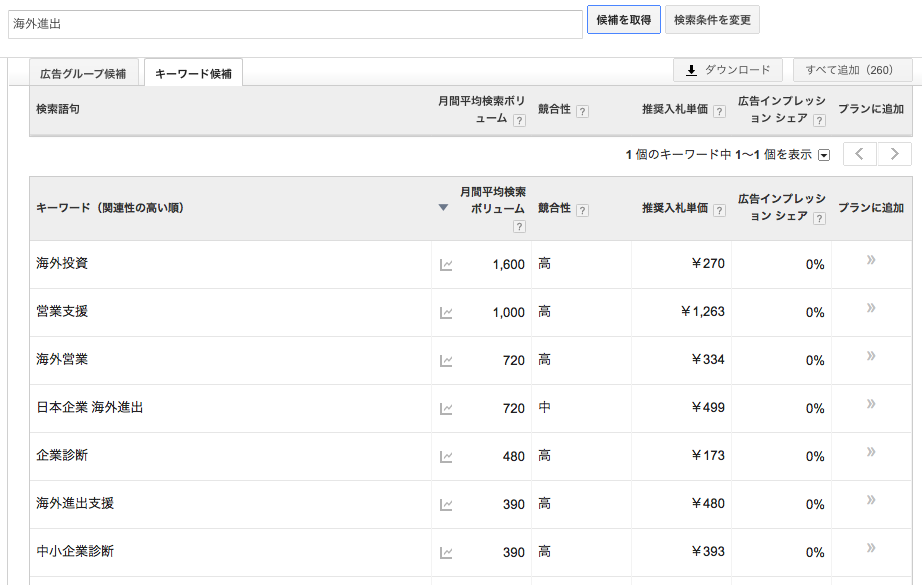This screenshot has width=922, height=585.
Task: Add 海外営業 to plan via arrow icon
Action: [x=871, y=356]
